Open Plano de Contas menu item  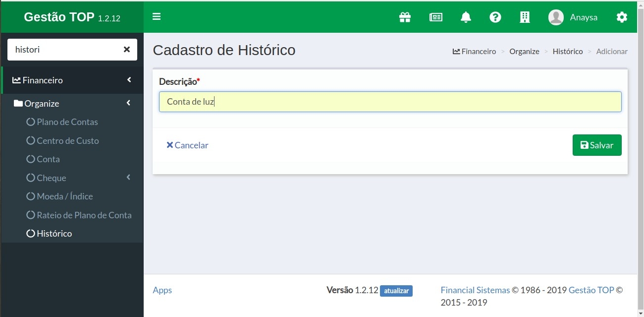[67, 122]
